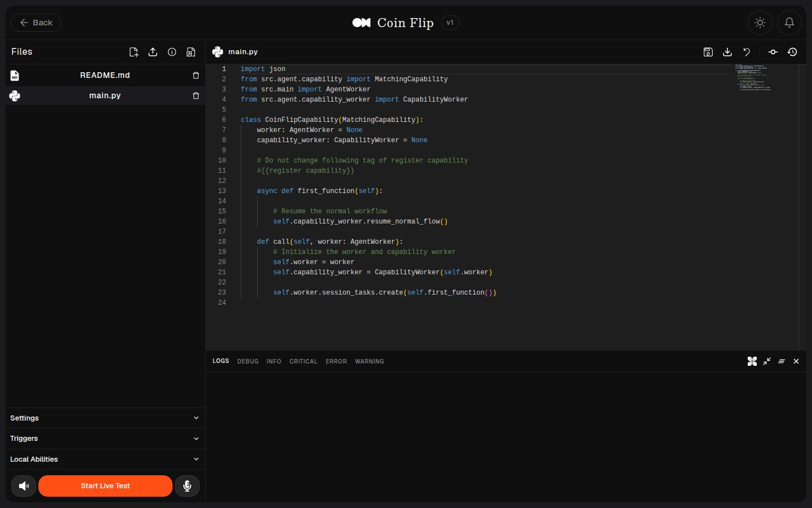This screenshot has width=812, height=508.
Task: Switch to the INFO log filter
Action: [273, 361]
